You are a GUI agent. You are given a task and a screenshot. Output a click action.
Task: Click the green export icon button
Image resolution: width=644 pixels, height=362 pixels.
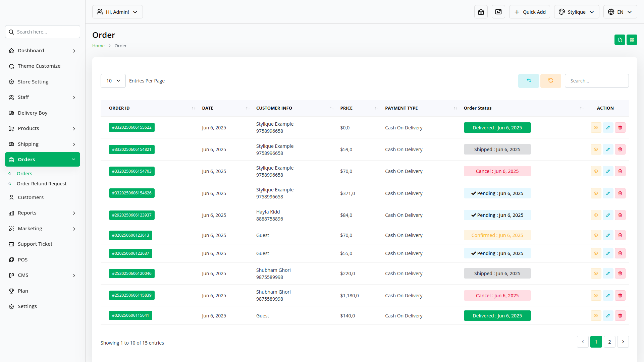[x=620, y=40]
